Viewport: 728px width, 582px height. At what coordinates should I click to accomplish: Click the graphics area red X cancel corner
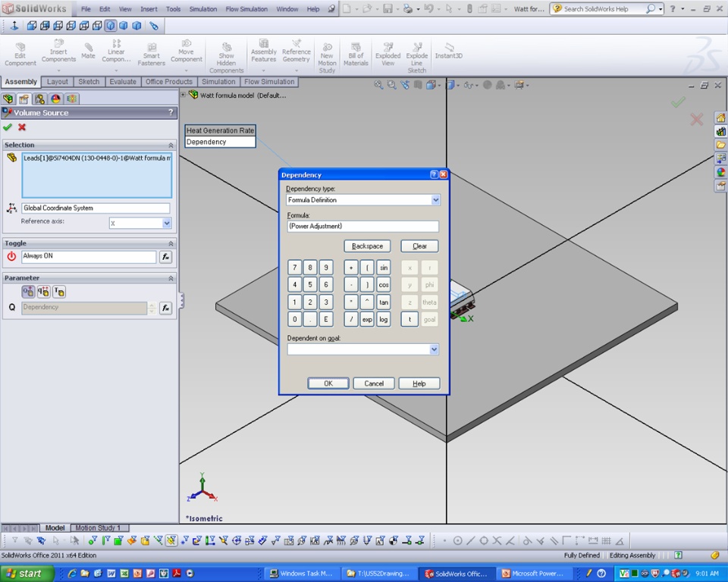point(696,120)
